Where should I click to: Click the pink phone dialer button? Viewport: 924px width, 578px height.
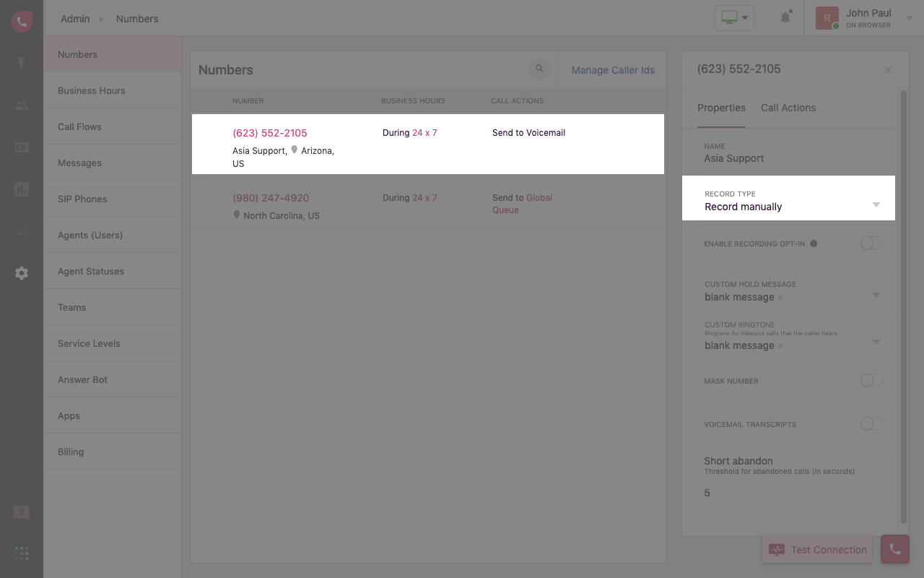(x=894, y=549)
